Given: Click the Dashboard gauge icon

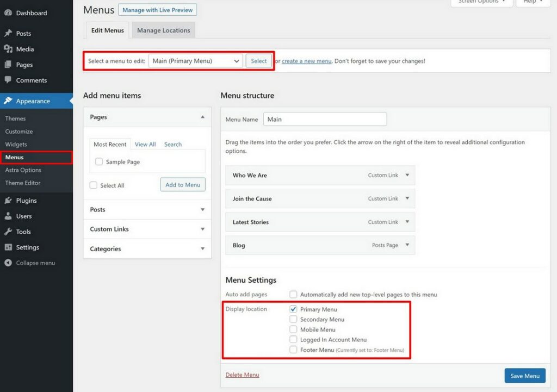Looking at the screenshot, I should 8,13.
